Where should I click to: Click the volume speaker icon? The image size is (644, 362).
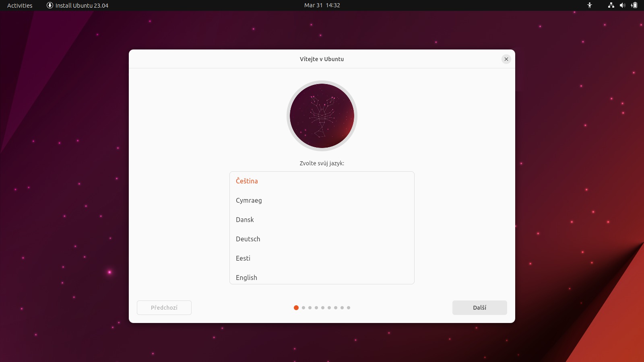click(622, 5)
